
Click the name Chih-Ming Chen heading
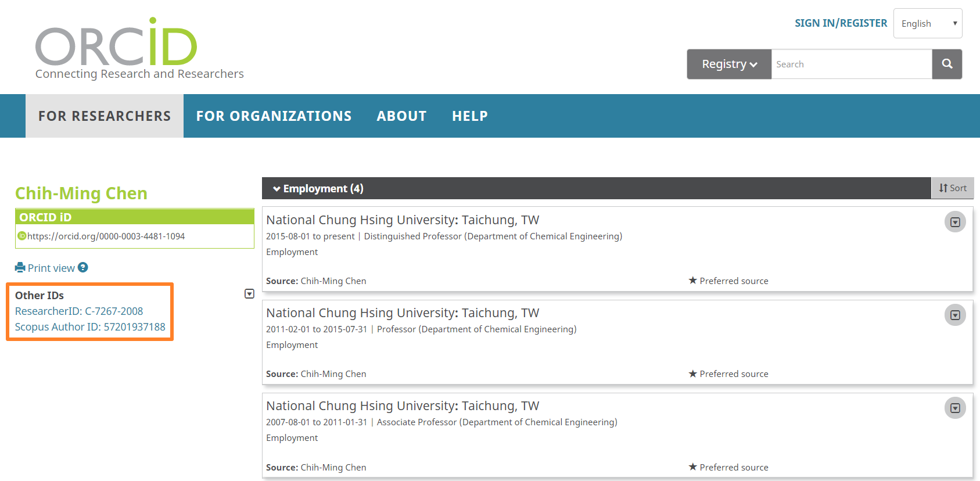click(x=81, y=193)
